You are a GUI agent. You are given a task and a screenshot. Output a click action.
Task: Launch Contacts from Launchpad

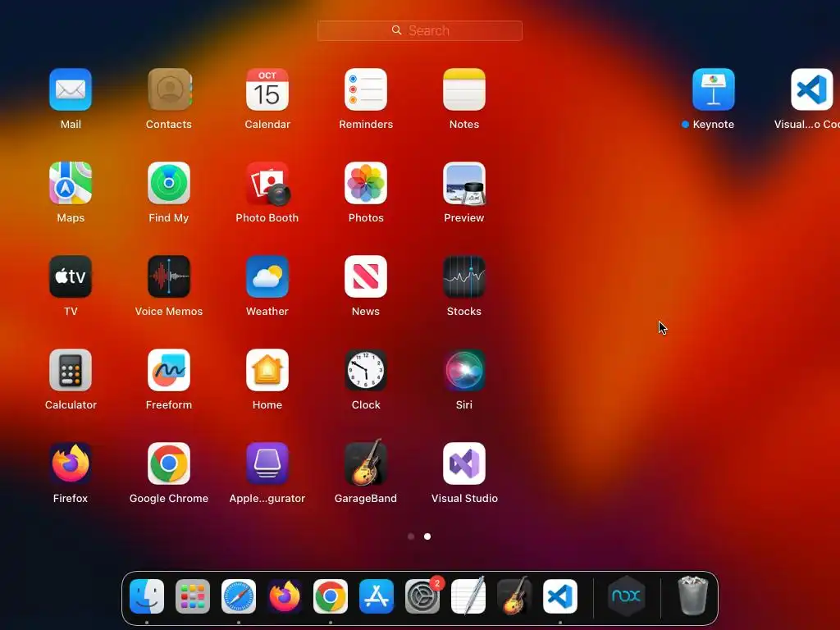pyautogui.click(x=169, y=89)
